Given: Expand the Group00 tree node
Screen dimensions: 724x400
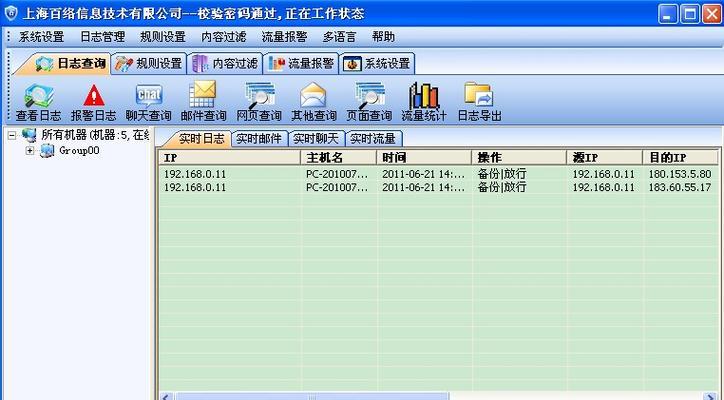Looking at the screenshot, I should point(30,151).
